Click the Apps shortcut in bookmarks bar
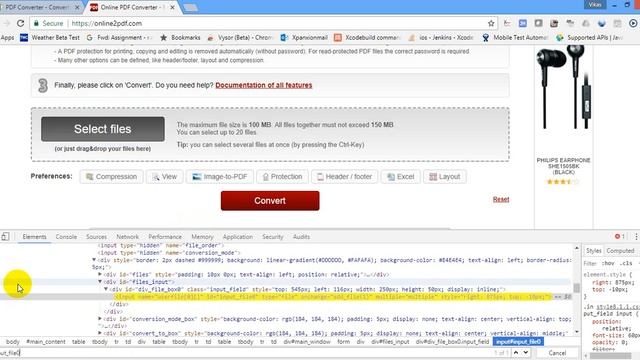 tap(7, 38)
